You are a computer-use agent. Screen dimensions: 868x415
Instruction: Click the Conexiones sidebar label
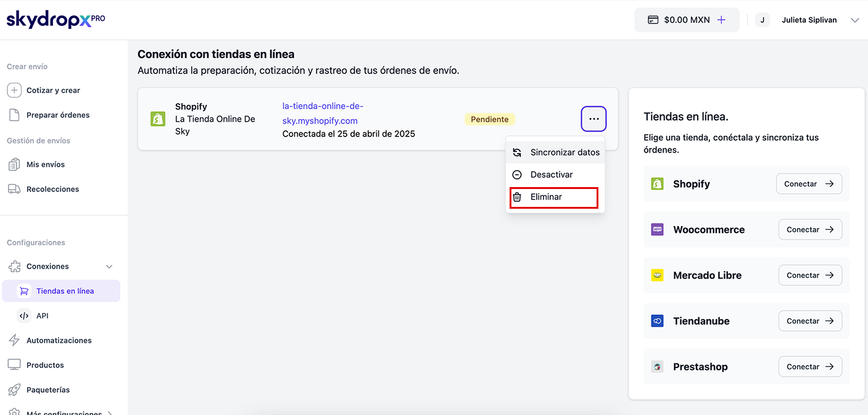coord(48,266)
